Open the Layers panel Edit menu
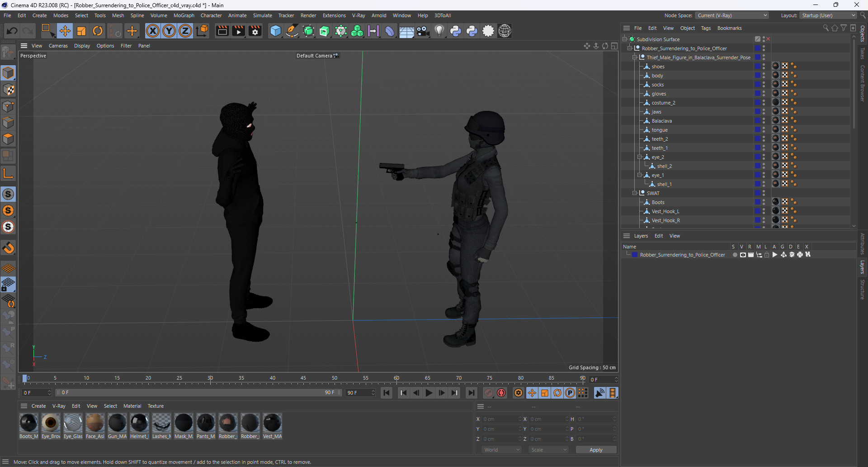The image size is (868, 467). coord(659,236)
